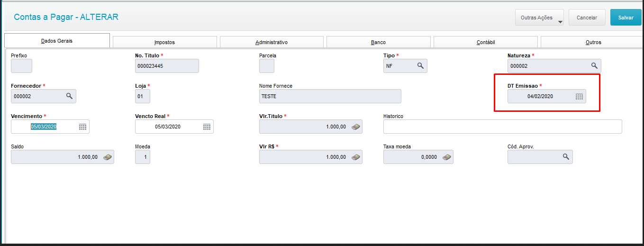
Task: Focus the Prefixo input field
Action: (x=21, y=66)
